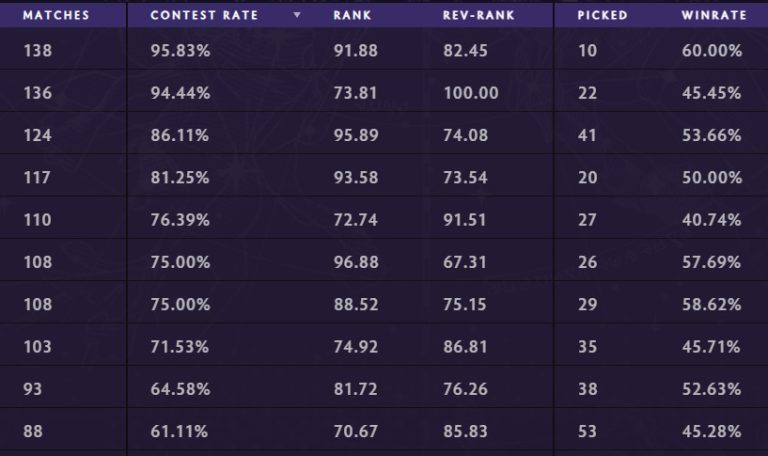Sort table by Matches column header

click(56, 16)
